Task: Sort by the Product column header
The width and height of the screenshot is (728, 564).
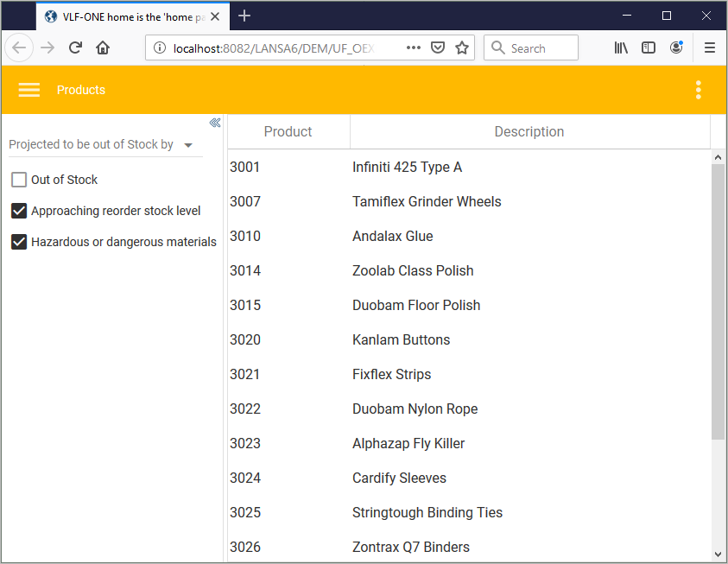Action: point(288,132)
